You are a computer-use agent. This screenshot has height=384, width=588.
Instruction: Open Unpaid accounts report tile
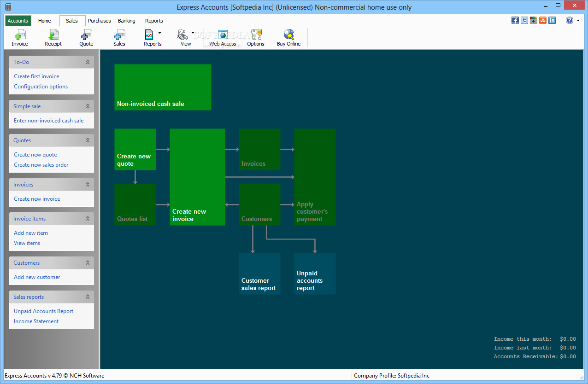pyautogui.click(x=315, y=273)
